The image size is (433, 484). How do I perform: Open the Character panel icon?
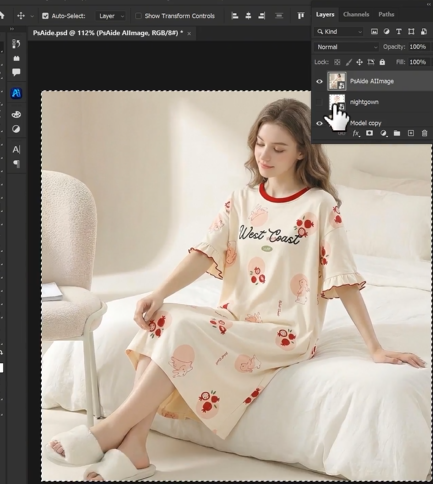pyautogui.click(x=16, y=149)
